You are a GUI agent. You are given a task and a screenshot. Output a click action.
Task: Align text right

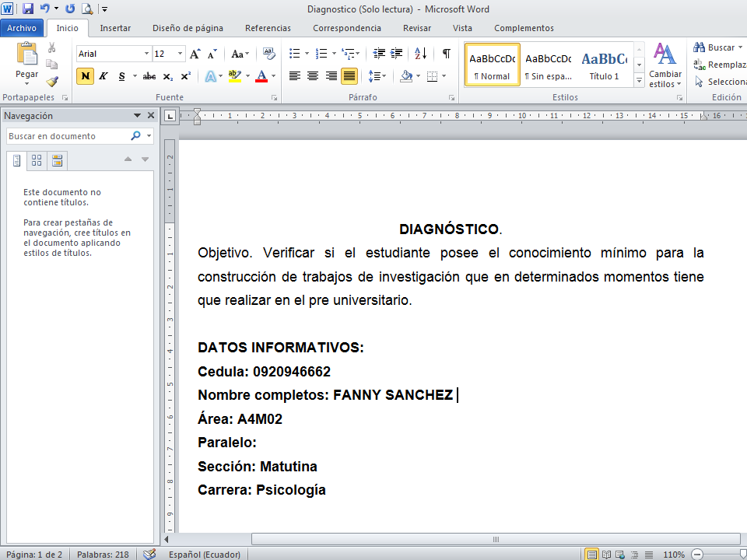coord(331,75)
